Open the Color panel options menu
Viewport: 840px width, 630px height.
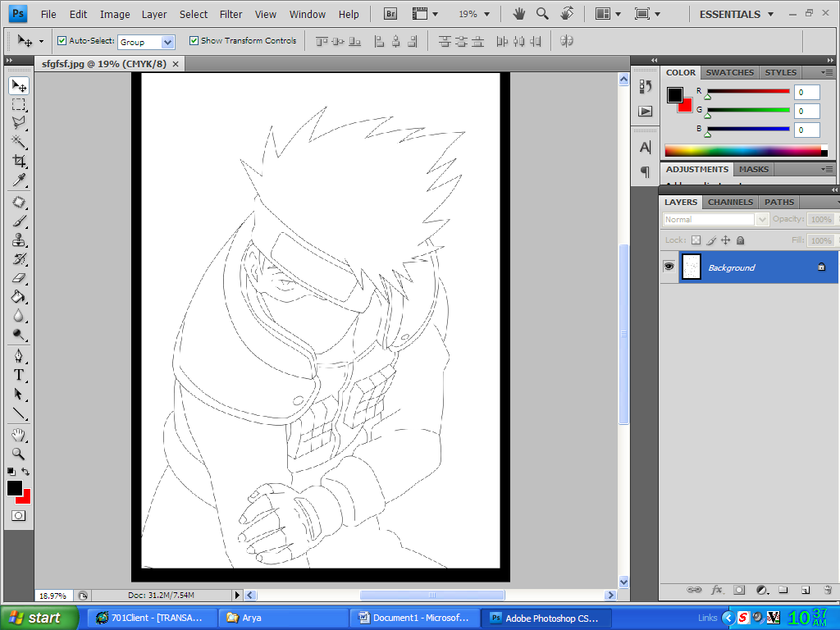[827, 72]
